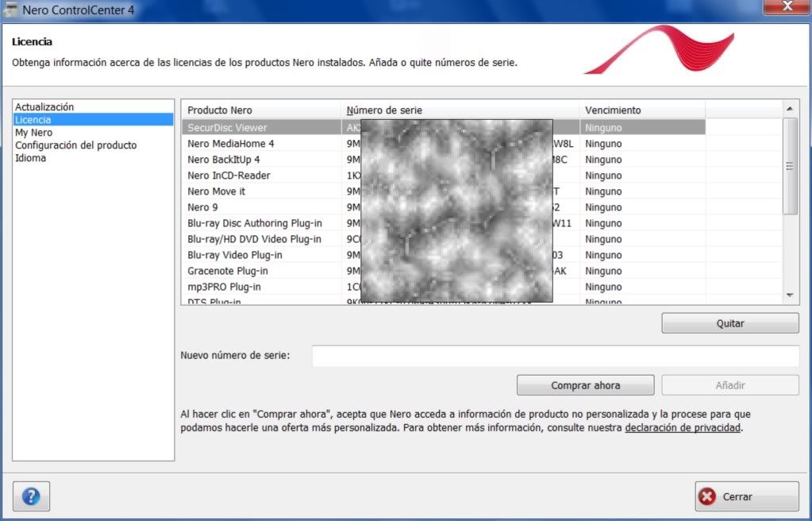812x521 pixels.
Task: Click the list scrollbar down arrow
Action: 790,295
